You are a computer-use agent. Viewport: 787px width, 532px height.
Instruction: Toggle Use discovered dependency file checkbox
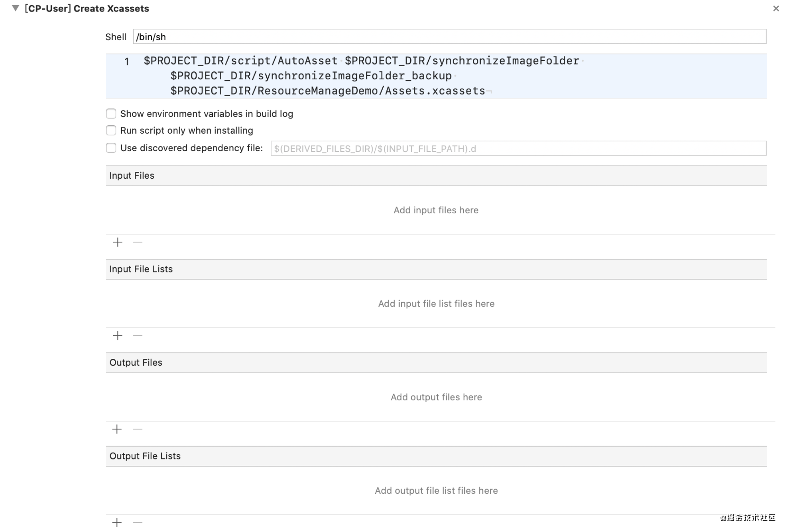(x=111, y=148)
